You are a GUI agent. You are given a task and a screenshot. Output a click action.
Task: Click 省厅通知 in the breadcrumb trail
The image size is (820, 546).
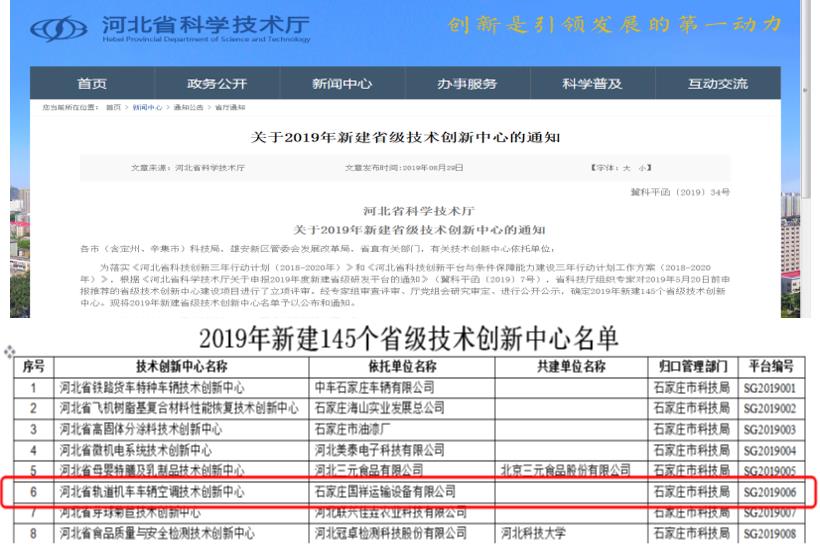229,107
